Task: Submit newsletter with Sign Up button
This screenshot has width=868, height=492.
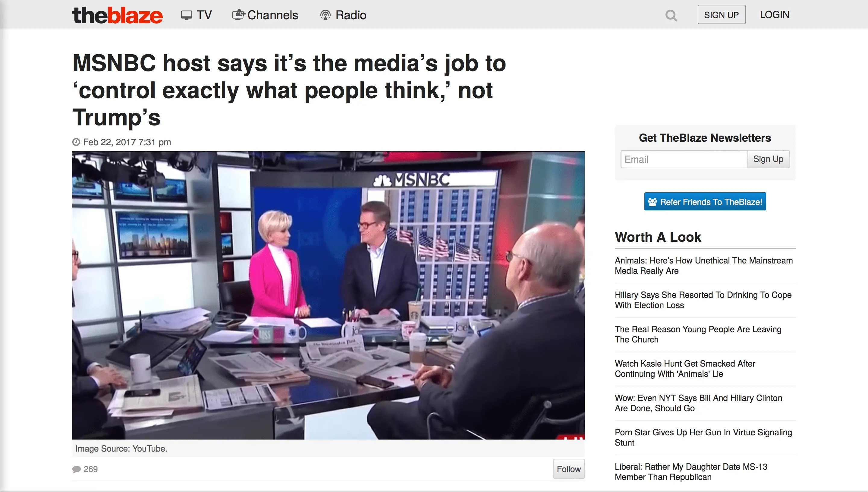Action: point(768,159)
